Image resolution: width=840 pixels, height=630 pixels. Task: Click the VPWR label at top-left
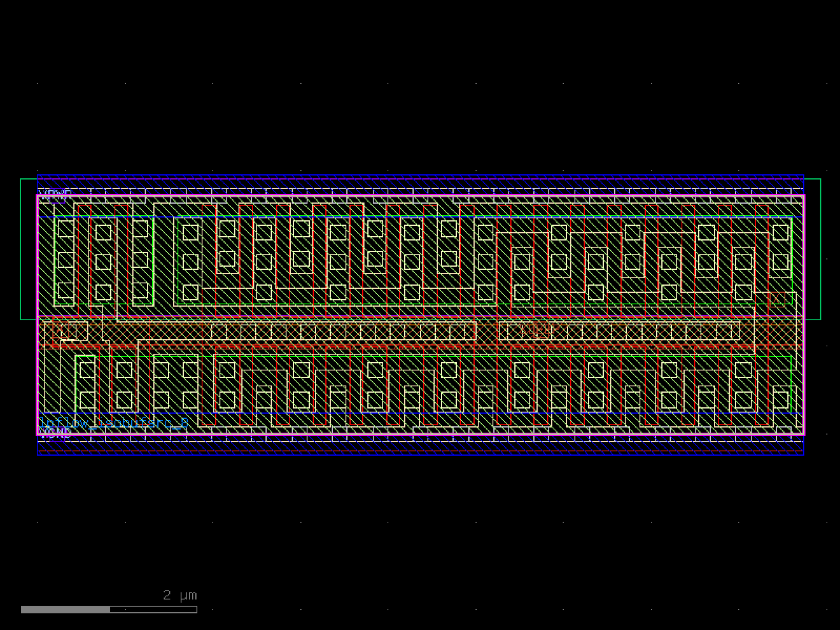(x=55, y=194)
